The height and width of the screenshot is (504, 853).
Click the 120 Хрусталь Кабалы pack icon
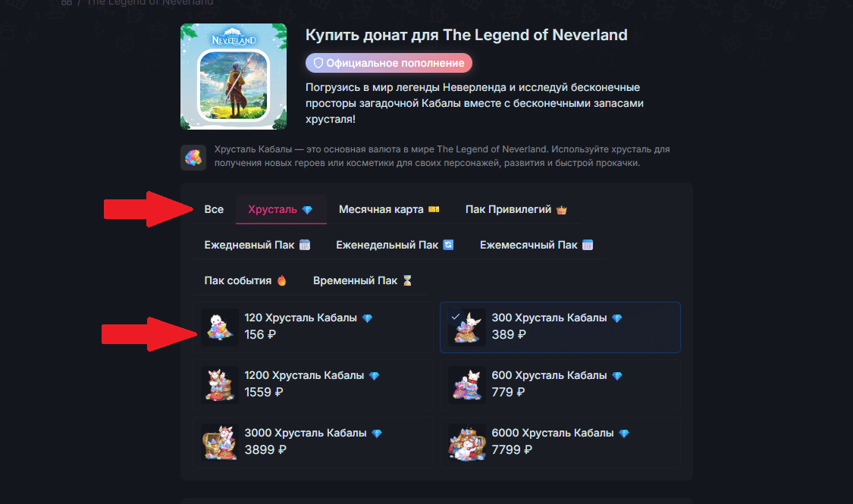pyautogui.click(x=220, y=327)
